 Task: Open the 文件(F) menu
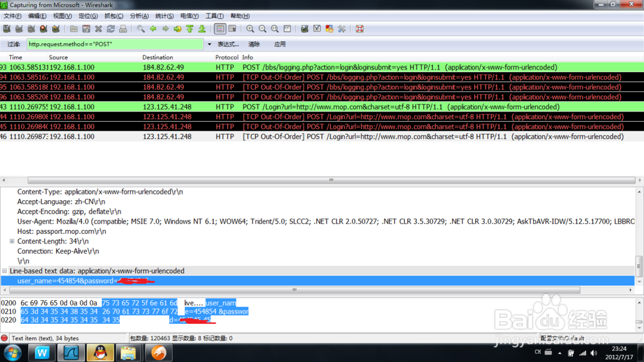tap(12, 16)
